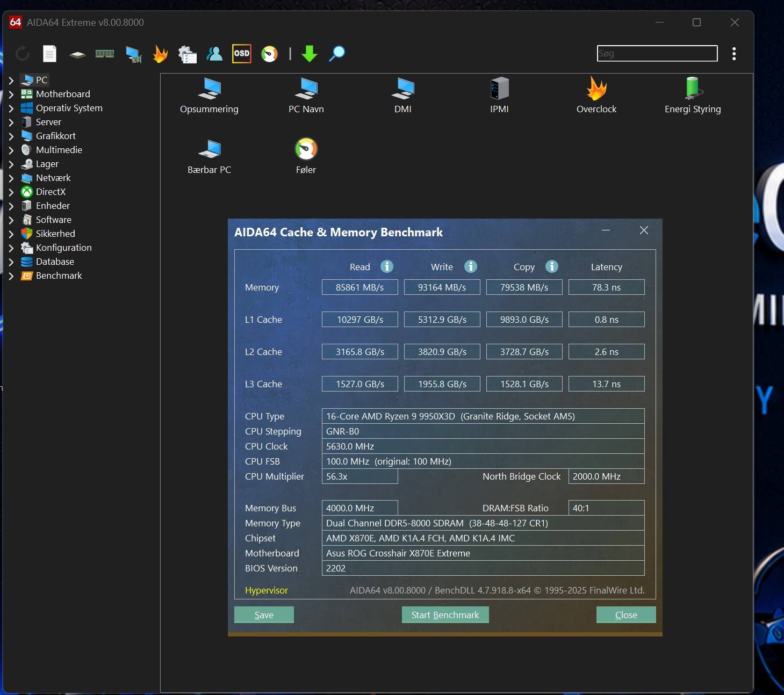
Task: Open the flame stability test toolbar icon
Action: click(160, 53)
